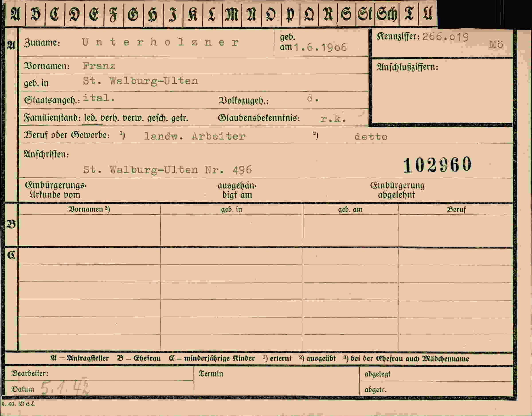Click the legend text 'C = minderjährige Kinder'
Viewport: 532px width, 416px height.
211,358
